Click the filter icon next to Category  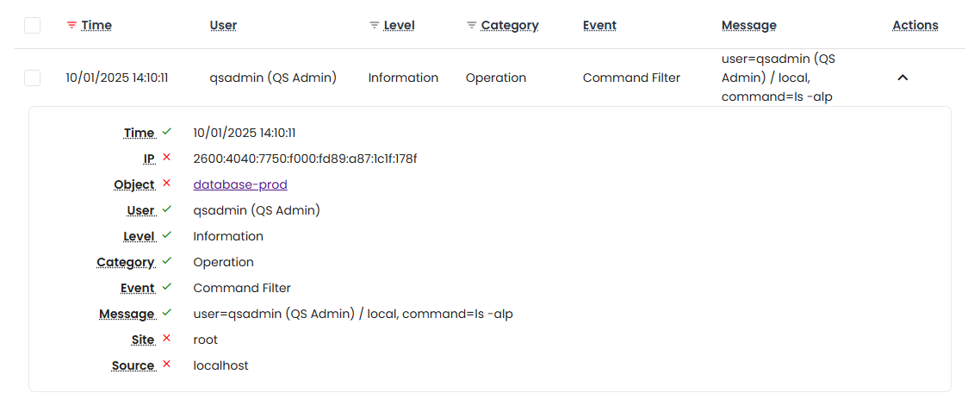[471, 26]
